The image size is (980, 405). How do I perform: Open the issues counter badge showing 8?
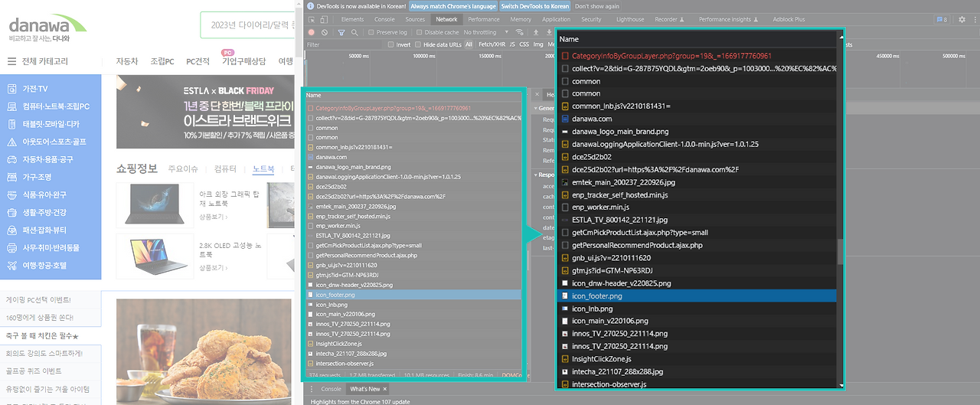(x=941, y=19)
